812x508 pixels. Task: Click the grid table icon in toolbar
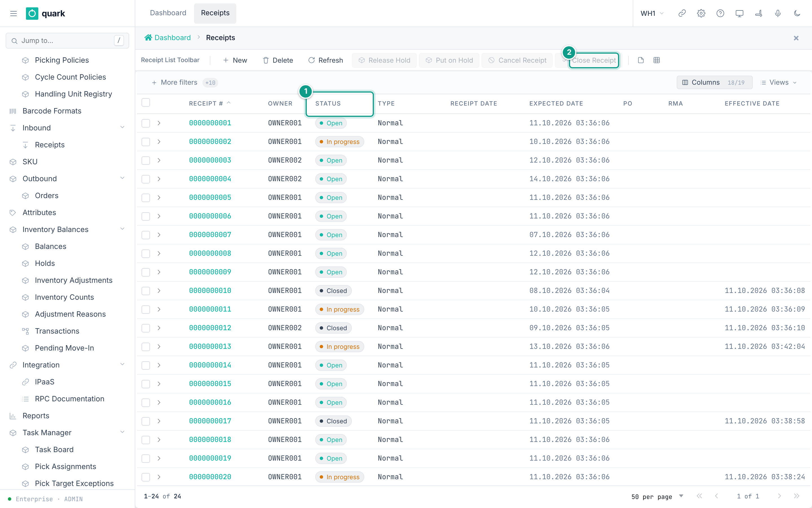656,60
